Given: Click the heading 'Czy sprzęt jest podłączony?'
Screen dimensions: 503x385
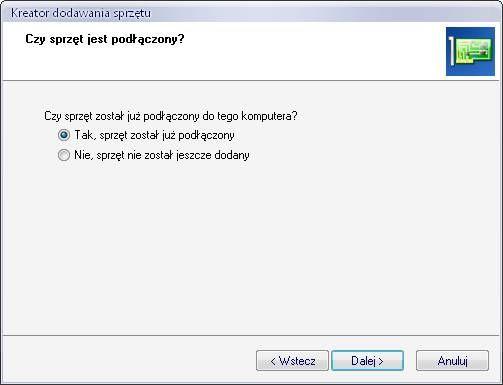Looking at the screenshot, I should click(x=105, y=39).
